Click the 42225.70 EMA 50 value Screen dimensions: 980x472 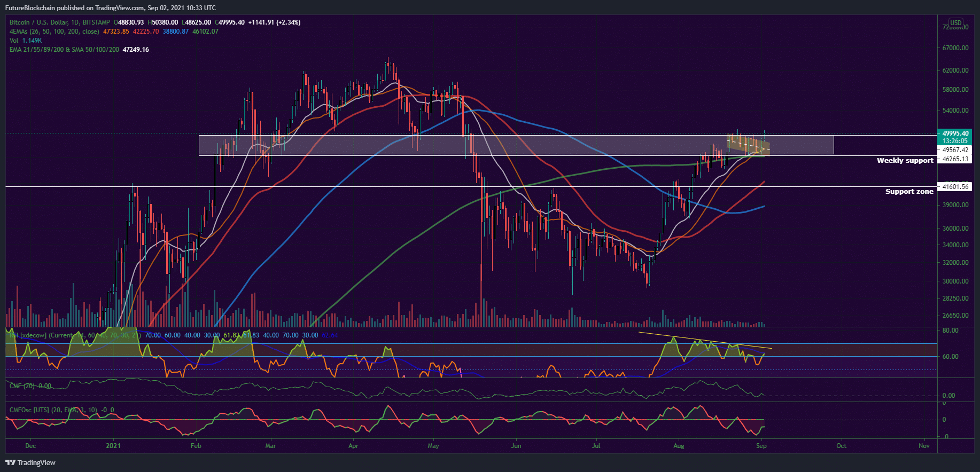pyautogui.click(x=146, y=32)
